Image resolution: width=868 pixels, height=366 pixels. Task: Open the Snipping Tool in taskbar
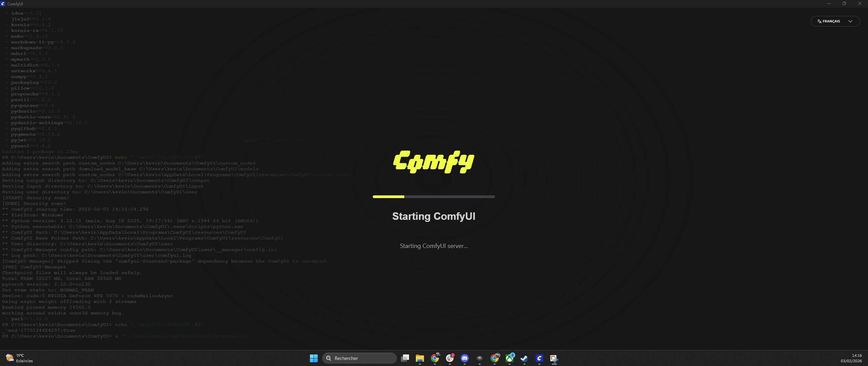(x=554, y=358)
